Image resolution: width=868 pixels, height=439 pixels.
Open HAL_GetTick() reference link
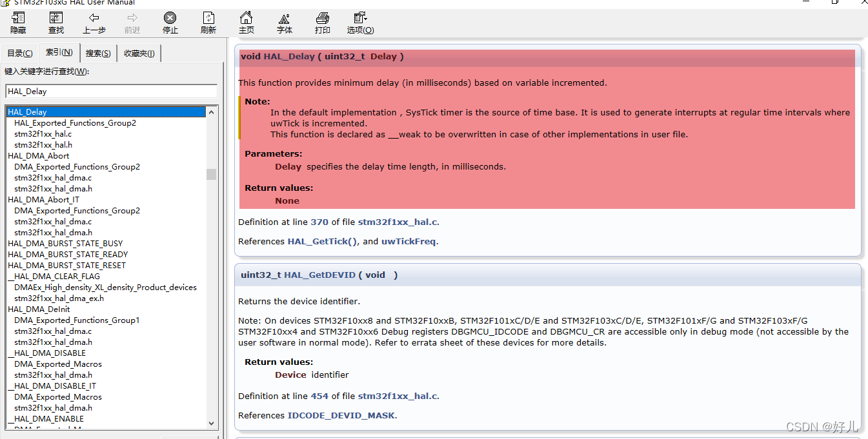322,241
